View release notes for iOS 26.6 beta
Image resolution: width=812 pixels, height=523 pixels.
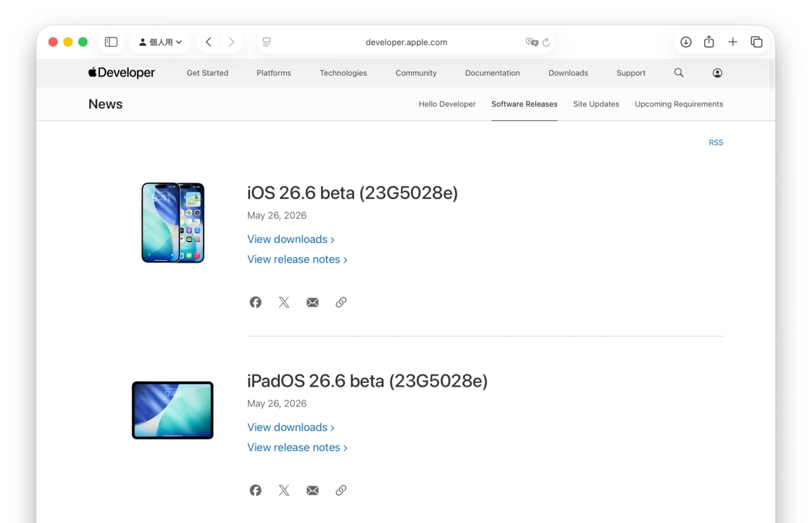(298, 259)
